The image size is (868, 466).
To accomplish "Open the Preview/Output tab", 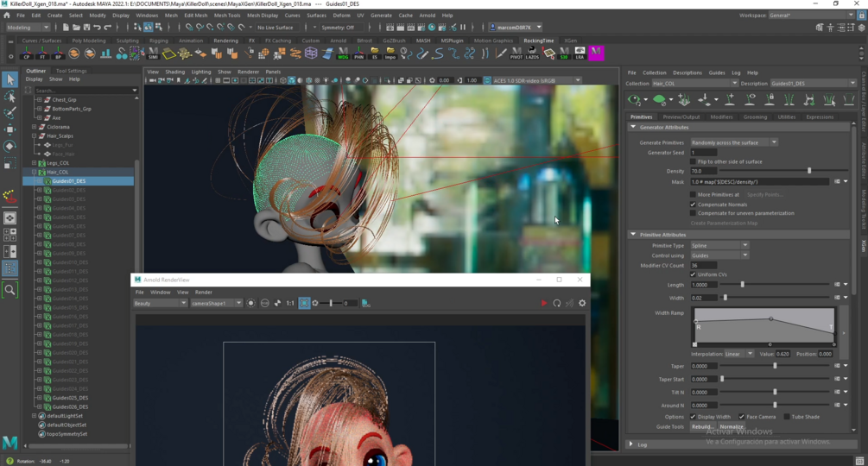I will (681, 117).
